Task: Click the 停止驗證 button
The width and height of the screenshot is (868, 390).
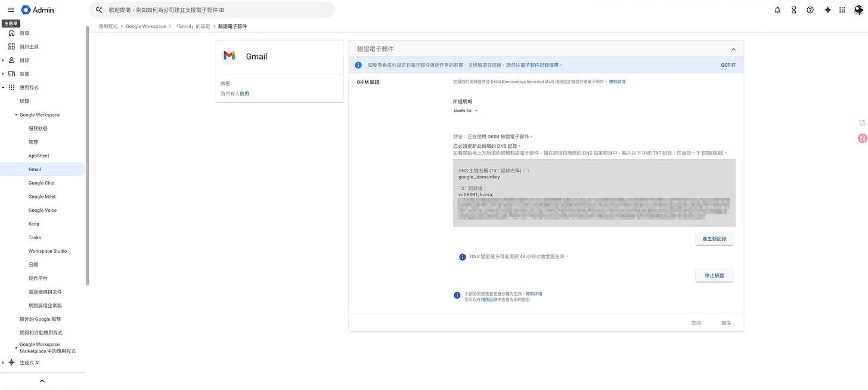Action: (x=714, y=276)
